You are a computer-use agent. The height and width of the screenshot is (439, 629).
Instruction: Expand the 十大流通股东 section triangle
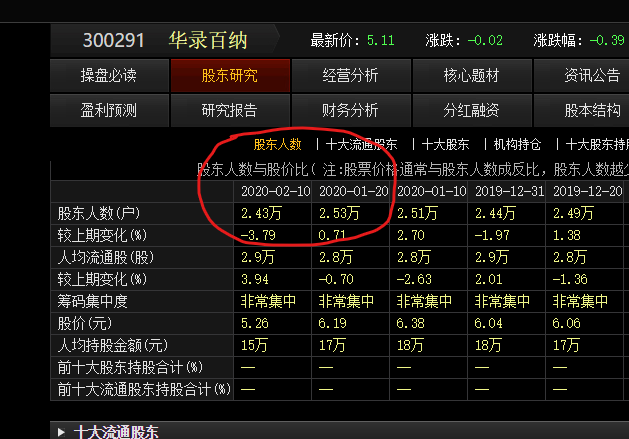coord(61,432)
